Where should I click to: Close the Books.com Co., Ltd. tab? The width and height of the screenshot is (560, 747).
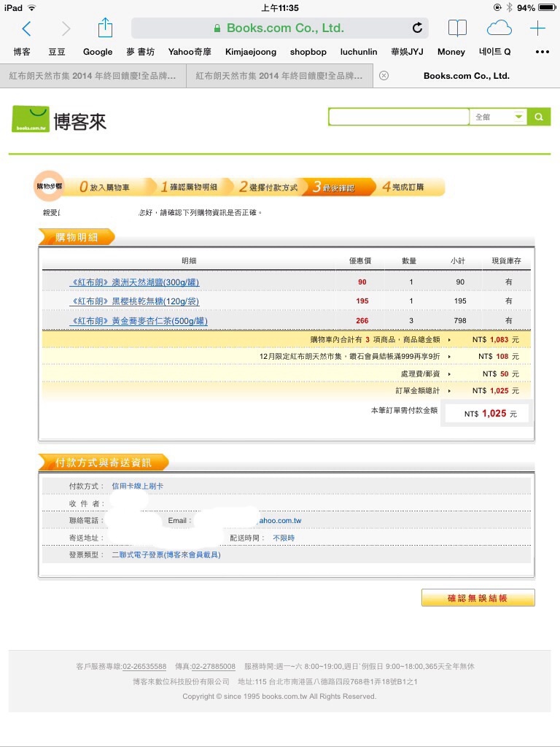click(x=384, y=76)
